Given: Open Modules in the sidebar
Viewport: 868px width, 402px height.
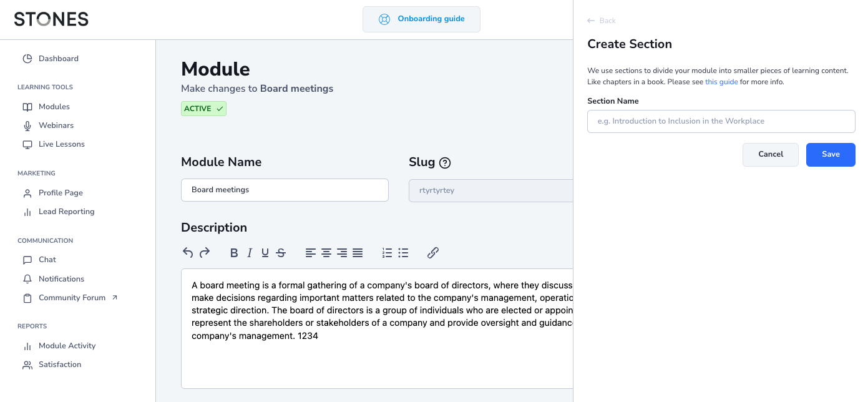Looking at the screenshot, I should point(54,107).
